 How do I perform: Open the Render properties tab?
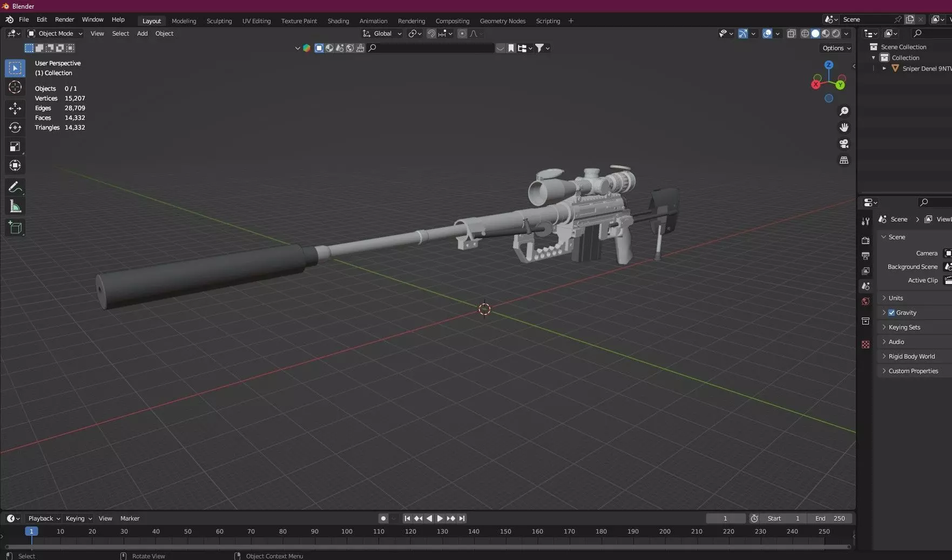coord(866,240)
